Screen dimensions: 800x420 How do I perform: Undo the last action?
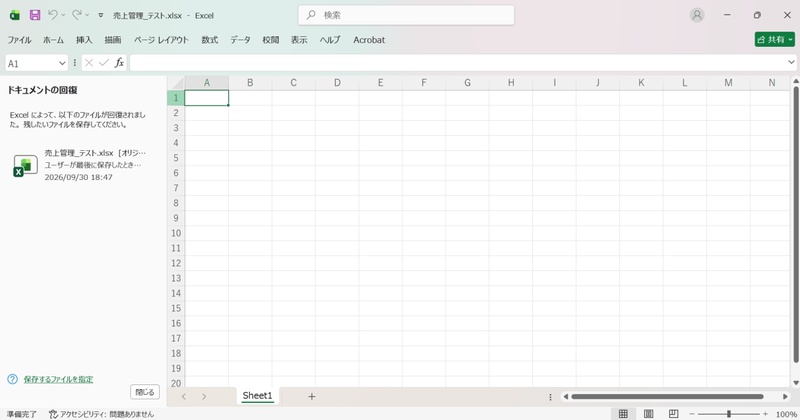(x=53, y=15)
